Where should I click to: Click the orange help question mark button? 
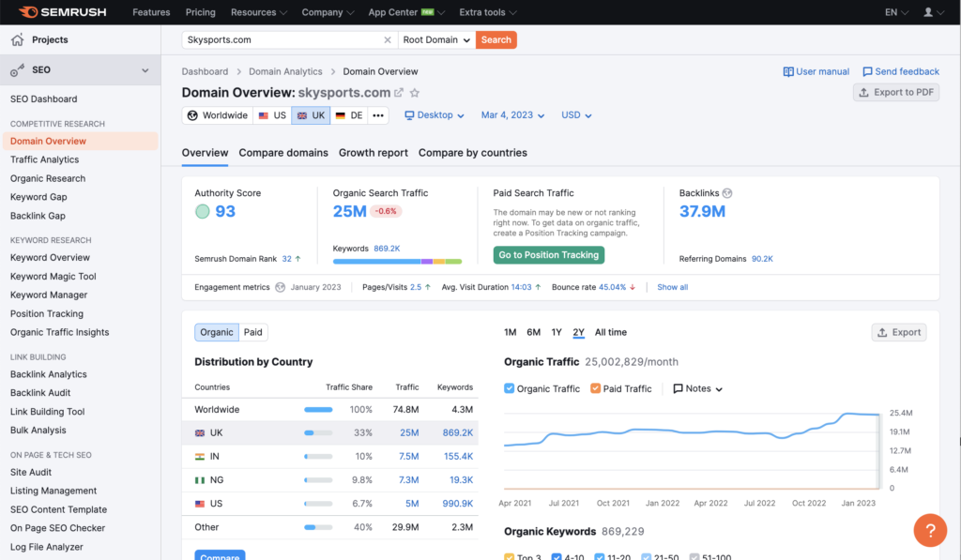tap(930, 530)
